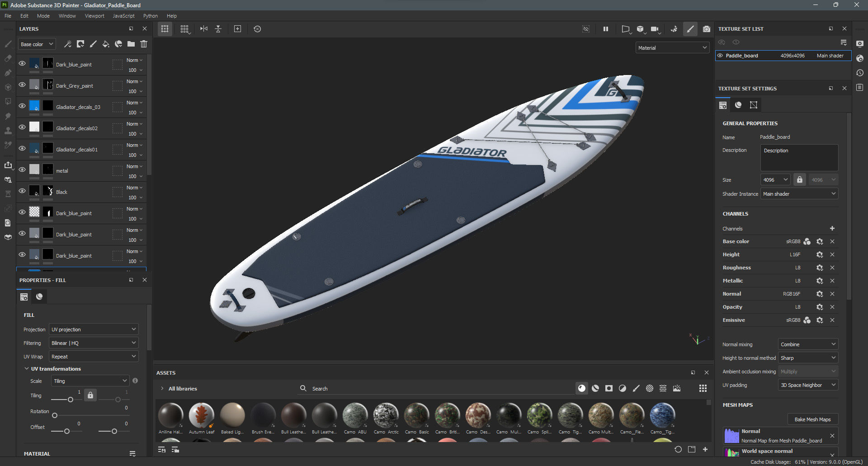
Task: Add a new paint layer
Action: (x=93, y=44)
